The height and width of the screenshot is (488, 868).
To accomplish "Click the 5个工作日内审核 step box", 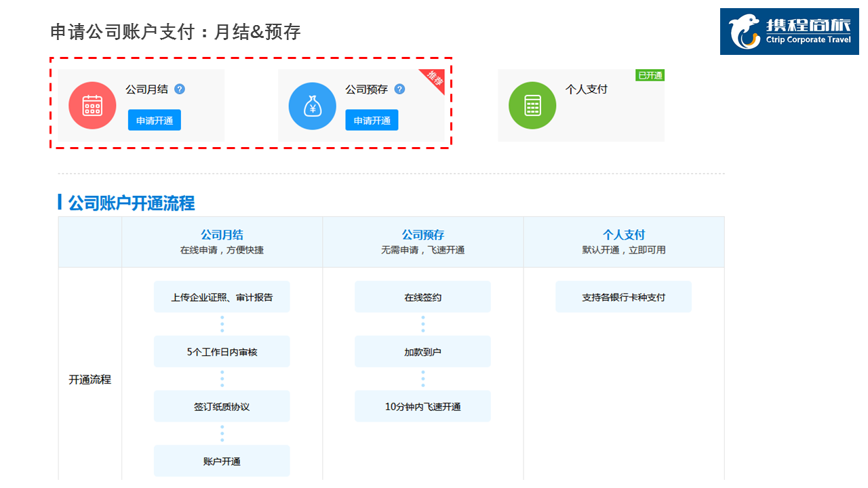I will [x=222, y=352].
